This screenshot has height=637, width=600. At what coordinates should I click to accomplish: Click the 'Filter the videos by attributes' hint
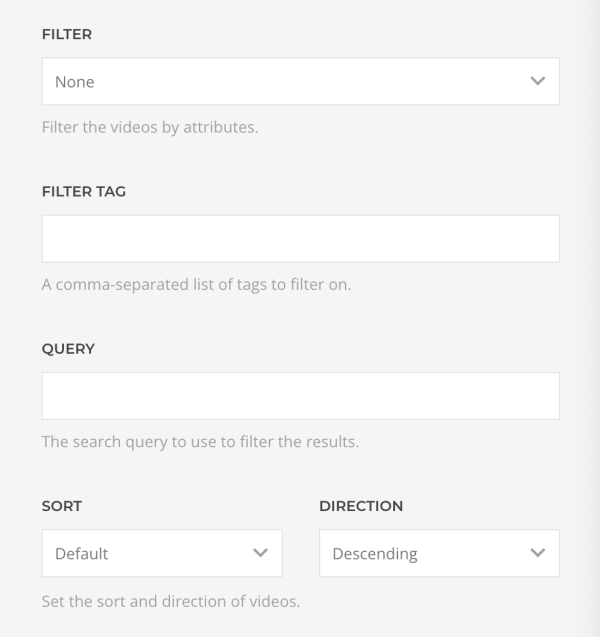click(150, 128)
